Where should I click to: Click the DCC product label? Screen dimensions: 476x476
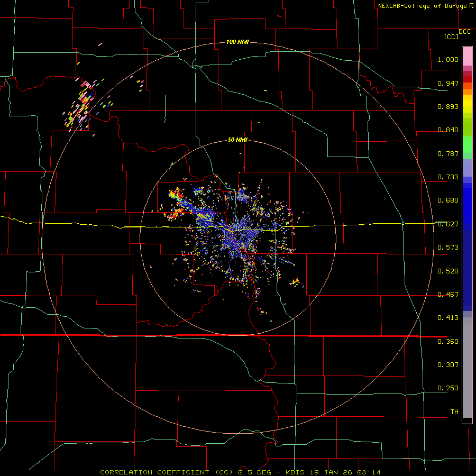coord(464,32)
